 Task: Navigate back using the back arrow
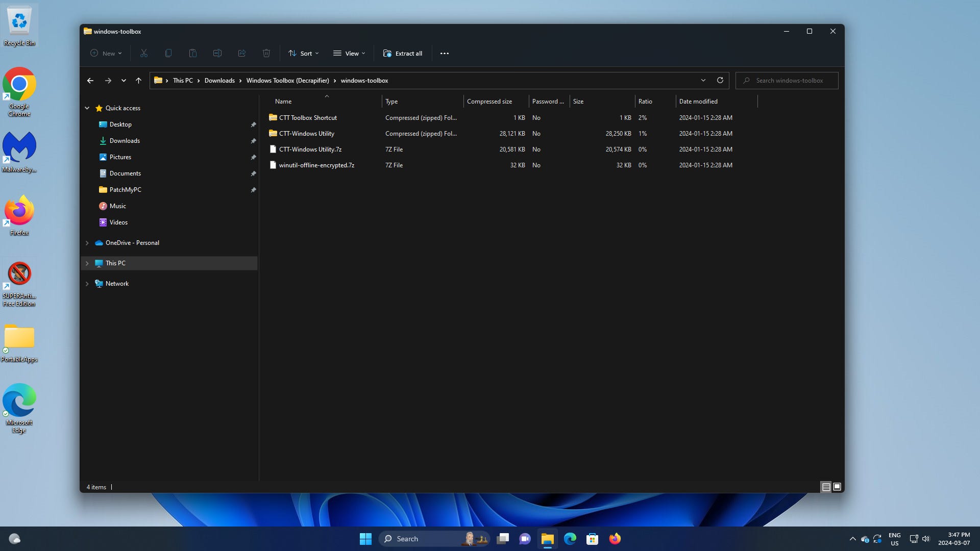click(90, 81)
